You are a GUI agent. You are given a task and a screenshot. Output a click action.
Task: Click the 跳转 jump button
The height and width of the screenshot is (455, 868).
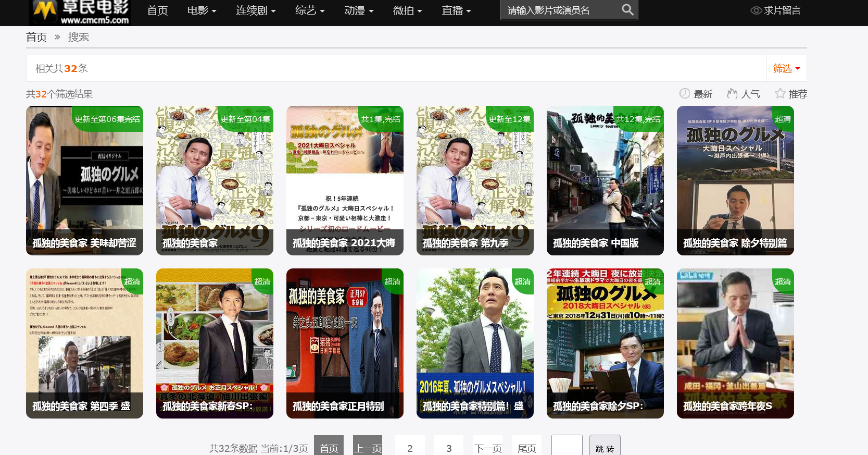click(x=605, y=446)
